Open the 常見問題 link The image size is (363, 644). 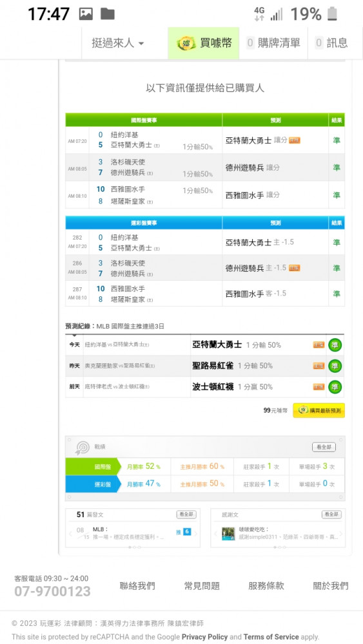(202, 585)
